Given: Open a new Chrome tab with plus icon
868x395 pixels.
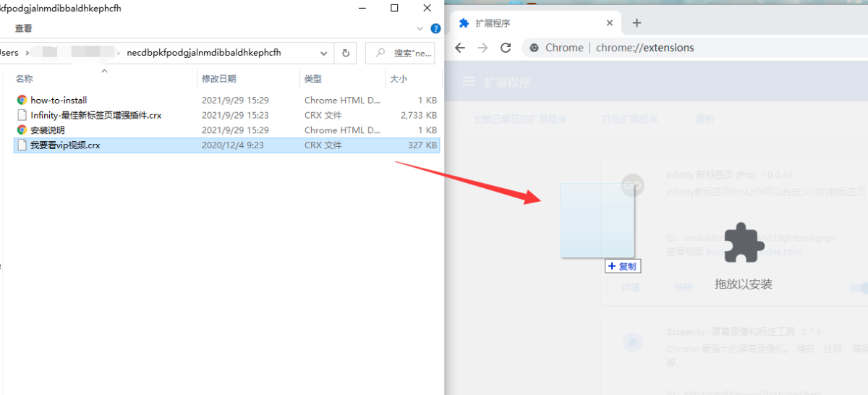Looking at the screenshot, I should tap(637, 23).
